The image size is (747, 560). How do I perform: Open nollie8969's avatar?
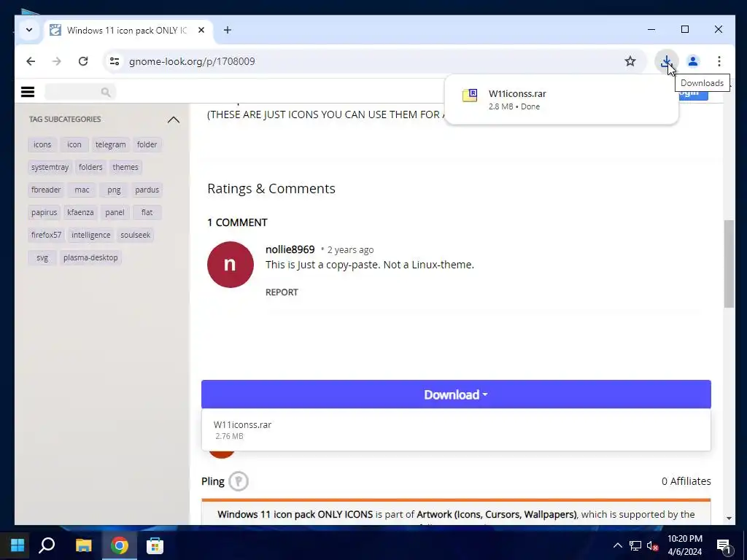click(x=230, y=264)
